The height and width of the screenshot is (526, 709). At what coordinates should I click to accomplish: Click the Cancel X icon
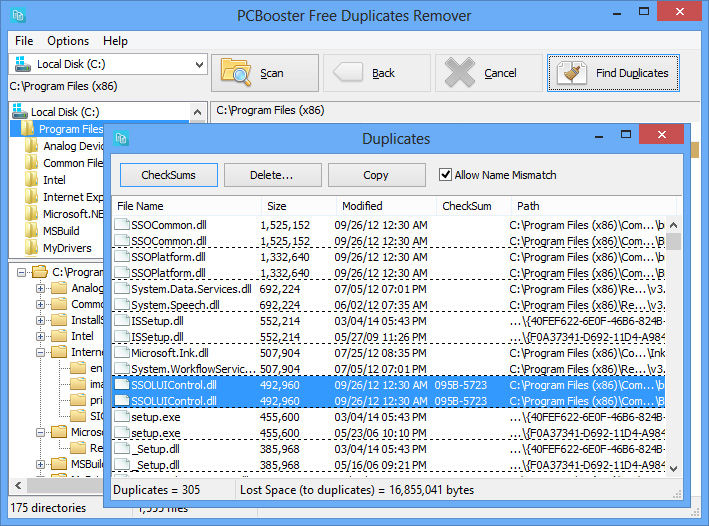pyautogui.click(x=459, y=72)
